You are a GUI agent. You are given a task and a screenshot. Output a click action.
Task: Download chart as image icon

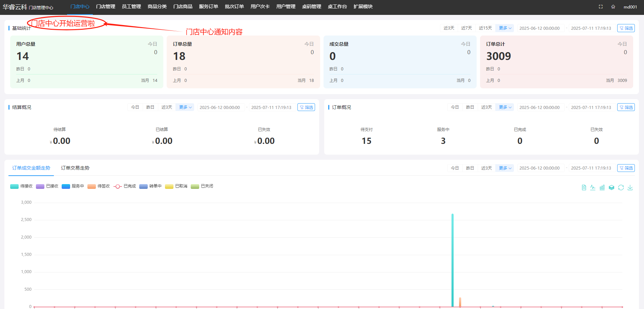(x=630, y=187)
